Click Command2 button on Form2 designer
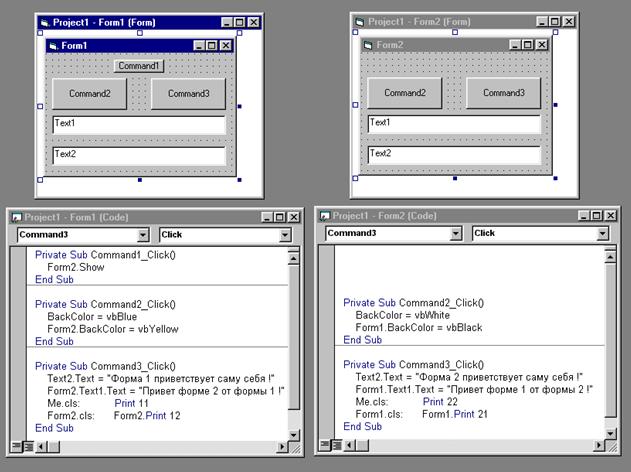The image size is (631, 472). click(405, 93)
